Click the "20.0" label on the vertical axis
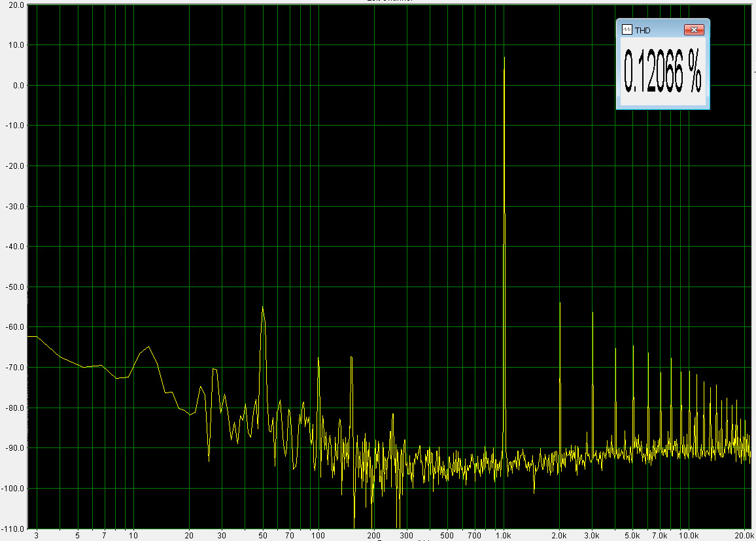This screenshot has width=756, height=541. point(16,5)
